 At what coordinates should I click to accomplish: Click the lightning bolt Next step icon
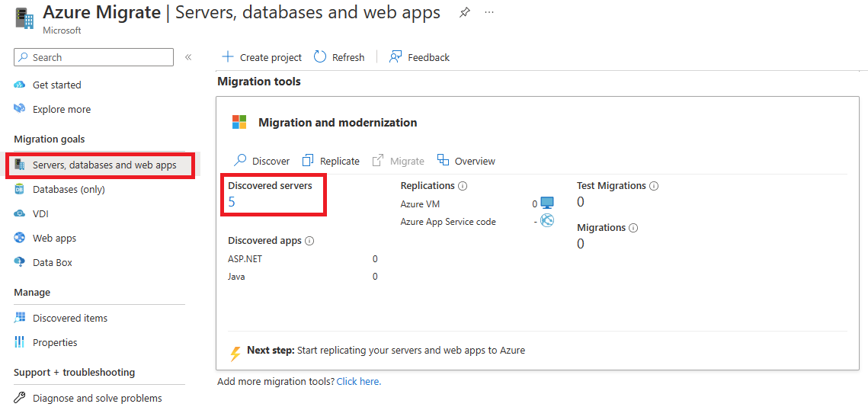tap(235, 353)
